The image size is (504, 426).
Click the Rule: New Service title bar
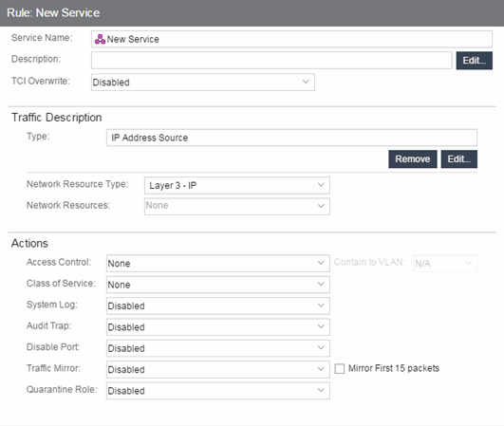(x=252, y=13)
